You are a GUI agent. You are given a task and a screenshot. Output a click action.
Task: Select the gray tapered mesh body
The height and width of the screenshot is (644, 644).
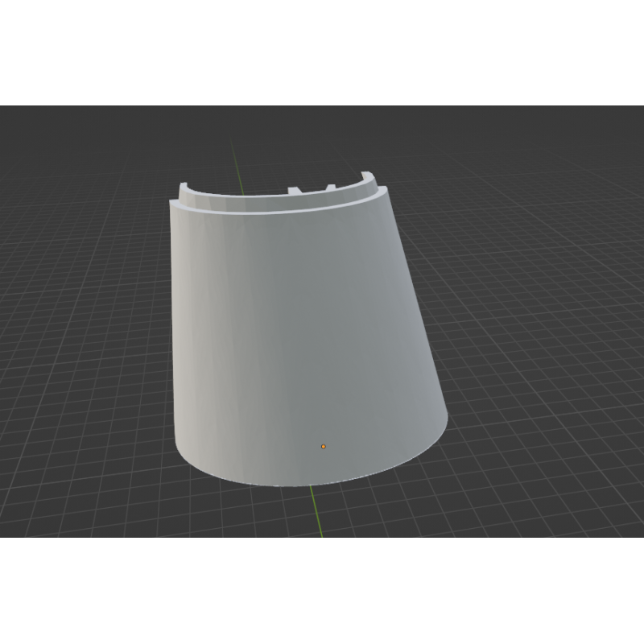[306, 338]
